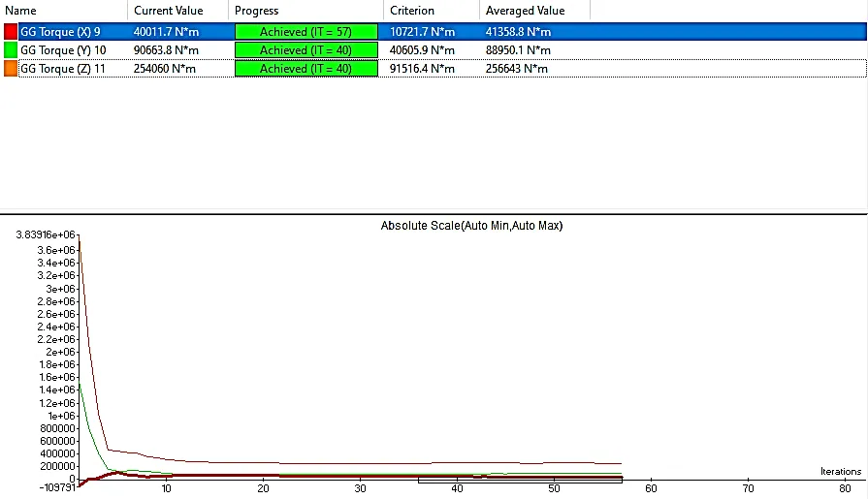Click the green swatch for GG Torque (Y)
868x499 pixels.
(11, 50)
